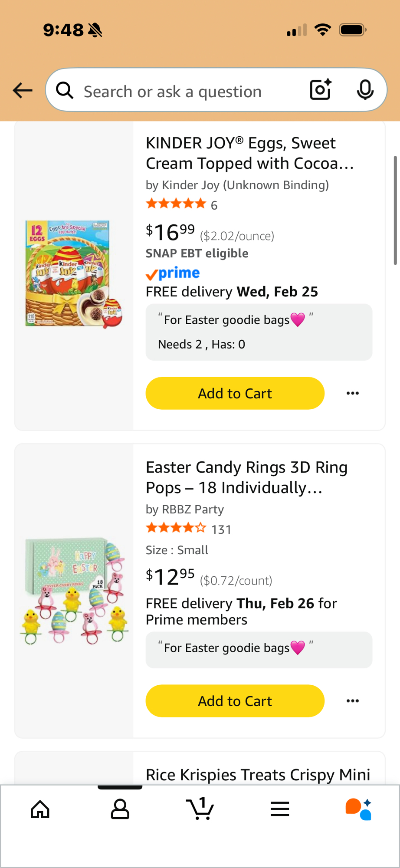Tap the Easter Candy Rings product image
The height and width of the screenshot is (868, 400).
pyautogui.click(x=74, y=590)
